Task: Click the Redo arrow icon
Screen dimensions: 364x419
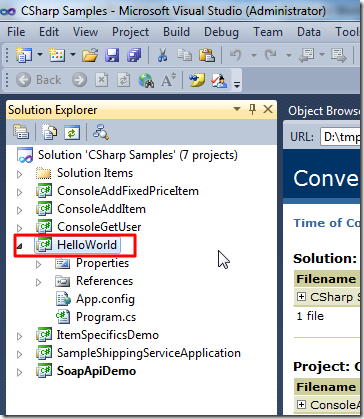Action: point(270,55)
